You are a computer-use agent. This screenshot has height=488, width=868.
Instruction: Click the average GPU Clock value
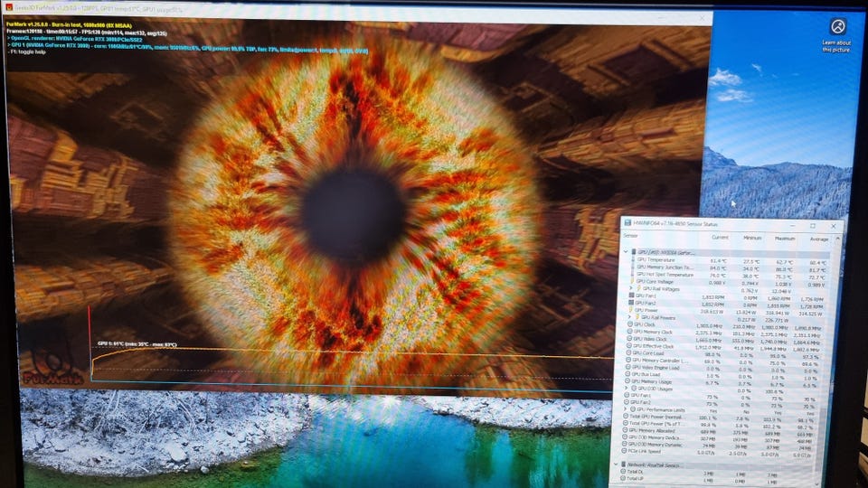tap(807, 328)
